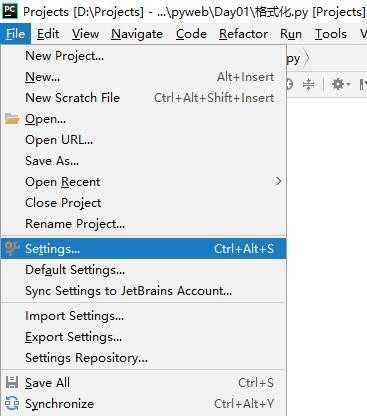This screenshot has height=416, width=367.
Task: Open the Edit menu
Action: [48, 34]
